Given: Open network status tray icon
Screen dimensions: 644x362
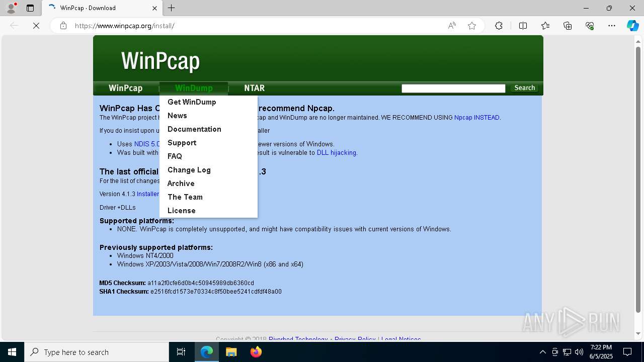Looking at the screenshot, I should [567, 352].
